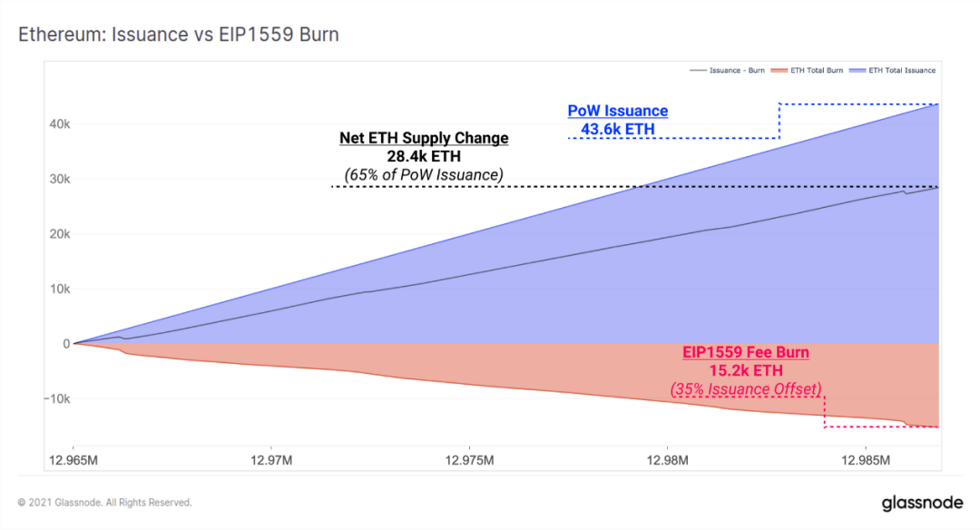Select the 12.97M x-axis tick label
The height and width of the screenshot is (530, 980).
point(271,461)
